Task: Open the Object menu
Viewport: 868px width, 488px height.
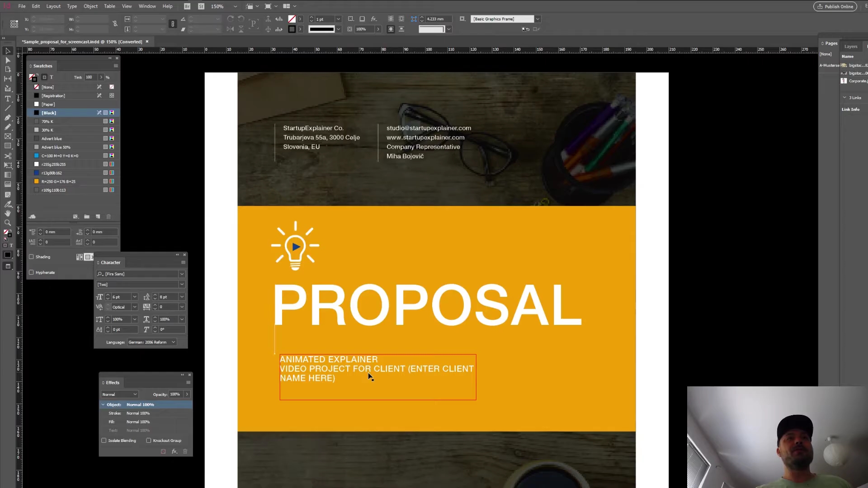Action: 90,6
